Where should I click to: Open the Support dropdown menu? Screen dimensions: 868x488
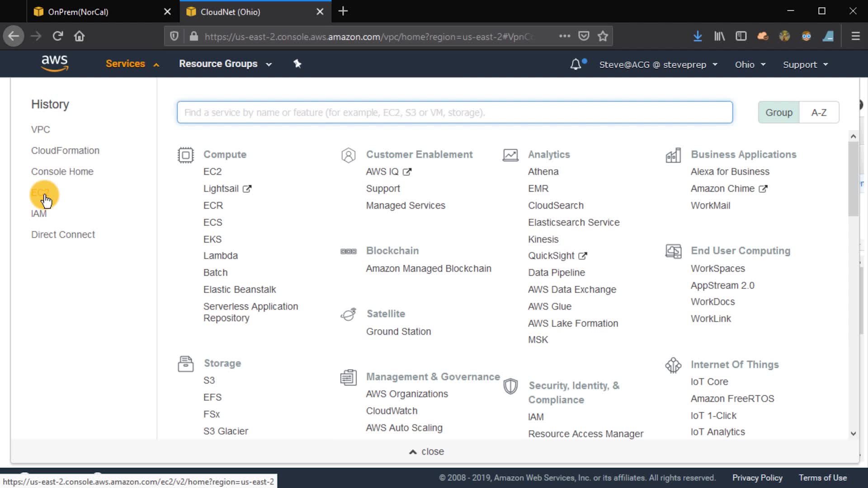[805, 65]
